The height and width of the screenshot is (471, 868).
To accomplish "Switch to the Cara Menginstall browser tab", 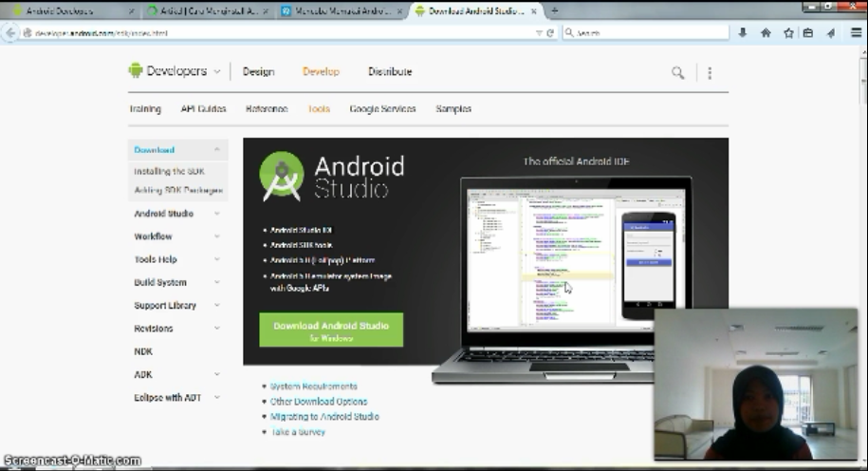I will click(208, 10).
